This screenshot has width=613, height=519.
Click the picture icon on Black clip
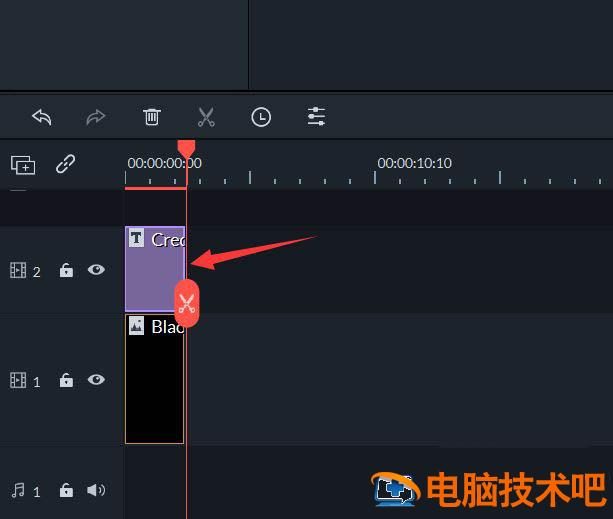pos(136,326)
